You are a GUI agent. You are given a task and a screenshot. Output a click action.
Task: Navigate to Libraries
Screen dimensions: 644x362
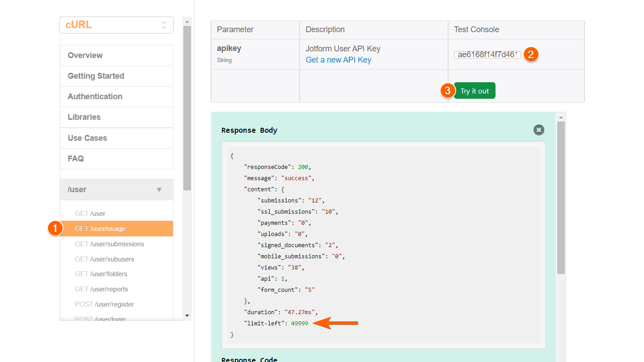click(x=116, y=117)
